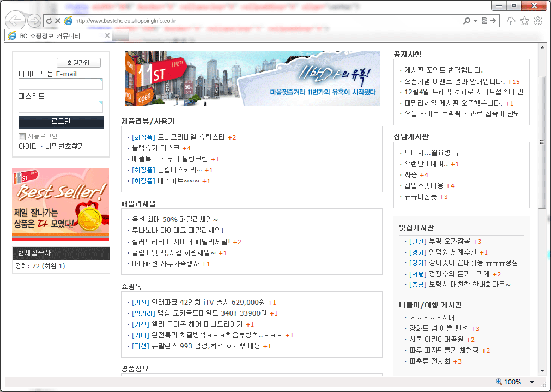Image resolution: width=551 pixels, height=392 pixels.
Task: Click the vertical scrollbar up arrow
Action: 542,47
